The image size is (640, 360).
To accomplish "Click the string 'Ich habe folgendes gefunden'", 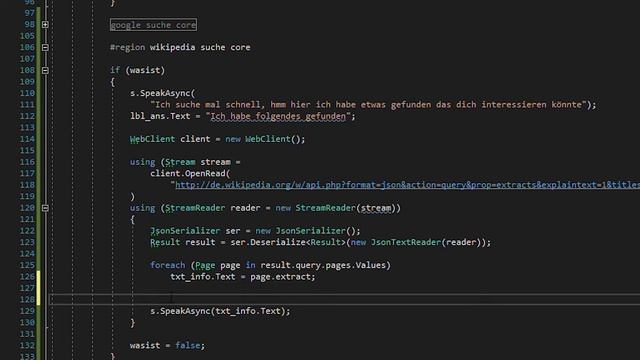I will coord(278,116).
